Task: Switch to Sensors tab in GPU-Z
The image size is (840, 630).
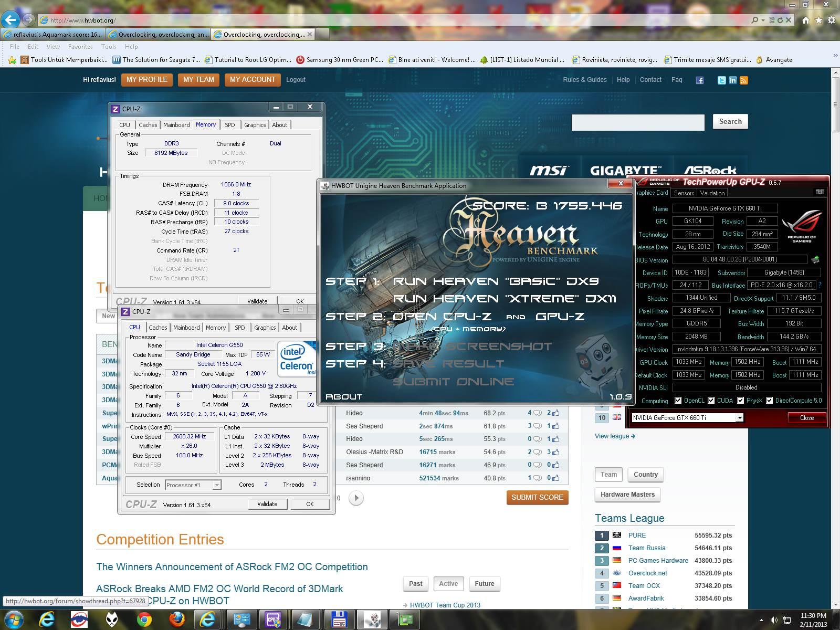Action: point(684,193)
